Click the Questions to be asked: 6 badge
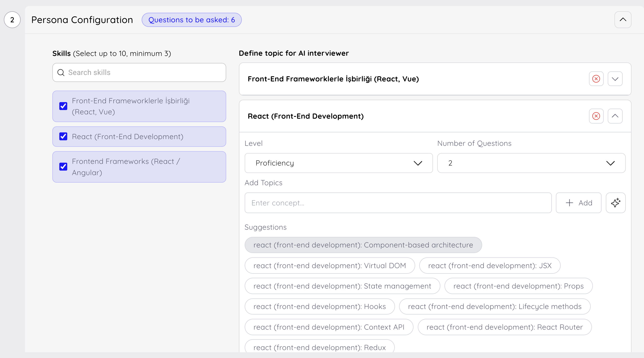Image resolution: width=644 pixels, height=358 pixels. [x=192, y=20]
